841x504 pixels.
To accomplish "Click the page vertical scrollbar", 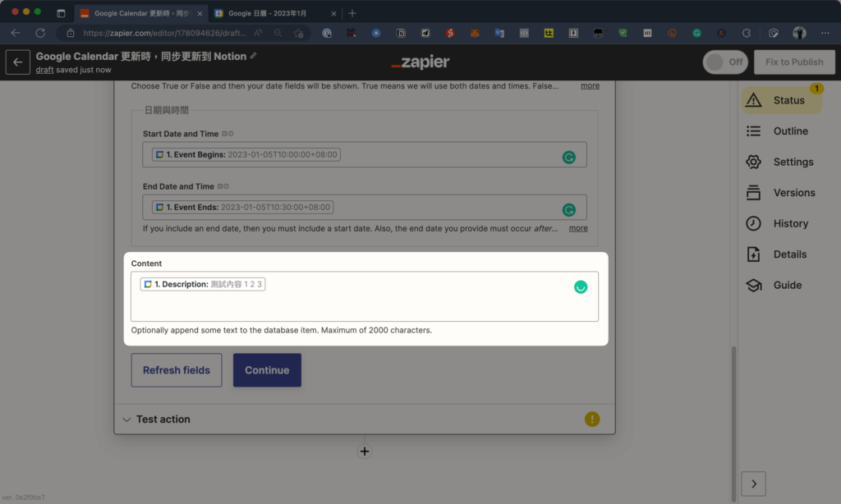I will [x=733, y=423].
